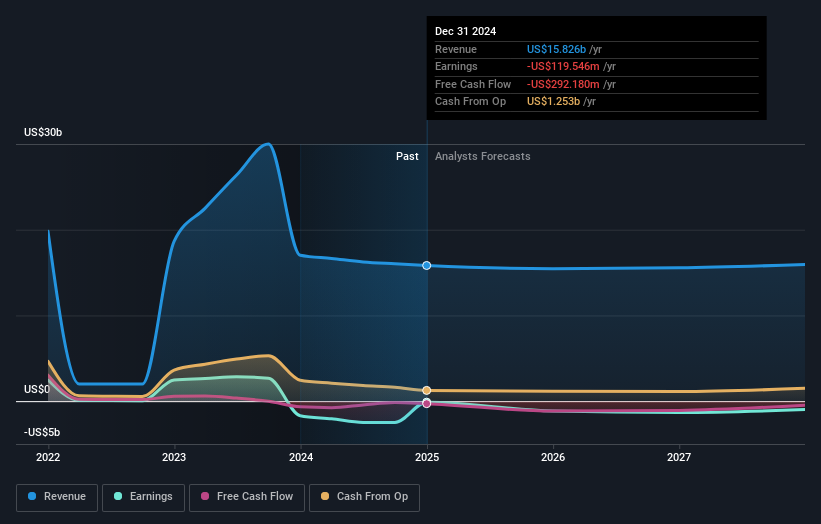Toggle the Cash From Op legend button
This screenshot has height=524, width=821.
pos(364,497)
